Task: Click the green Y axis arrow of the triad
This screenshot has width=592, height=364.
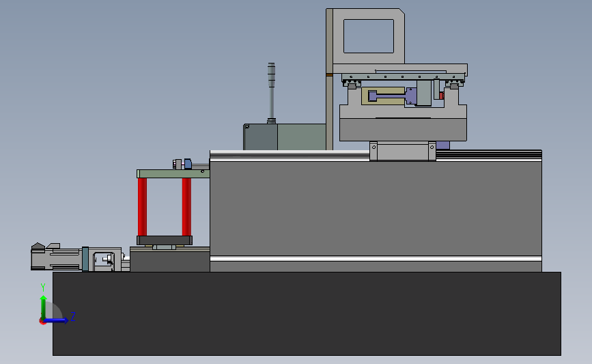Action: [44, 308]
